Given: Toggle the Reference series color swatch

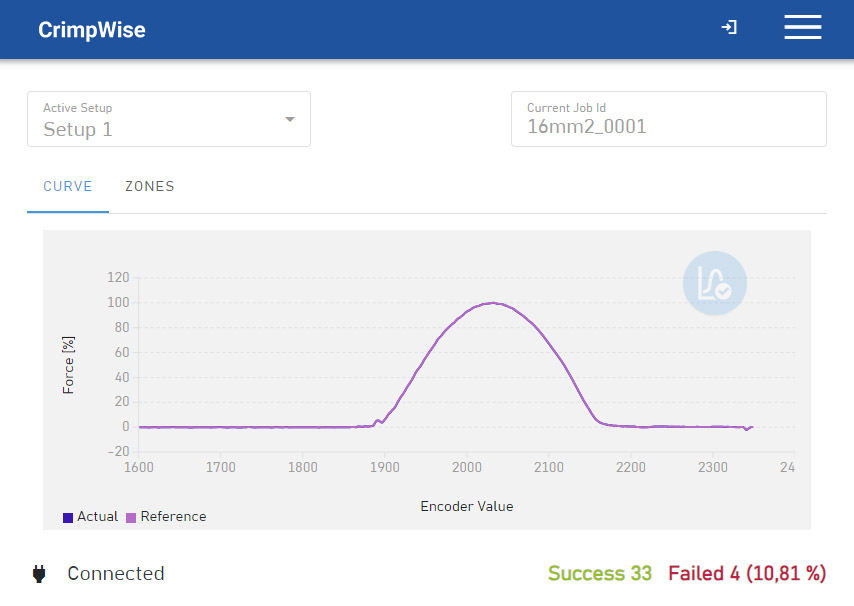Looking at the screenshot, I should point(131,518).
